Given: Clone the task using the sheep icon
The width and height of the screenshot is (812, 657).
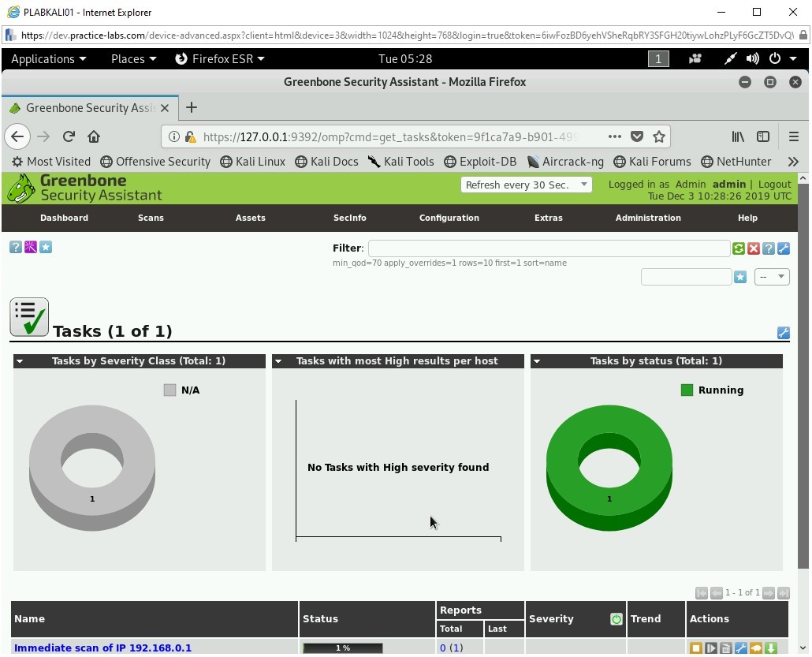Looking at the screenshot, I should click(x=756, y=648).
